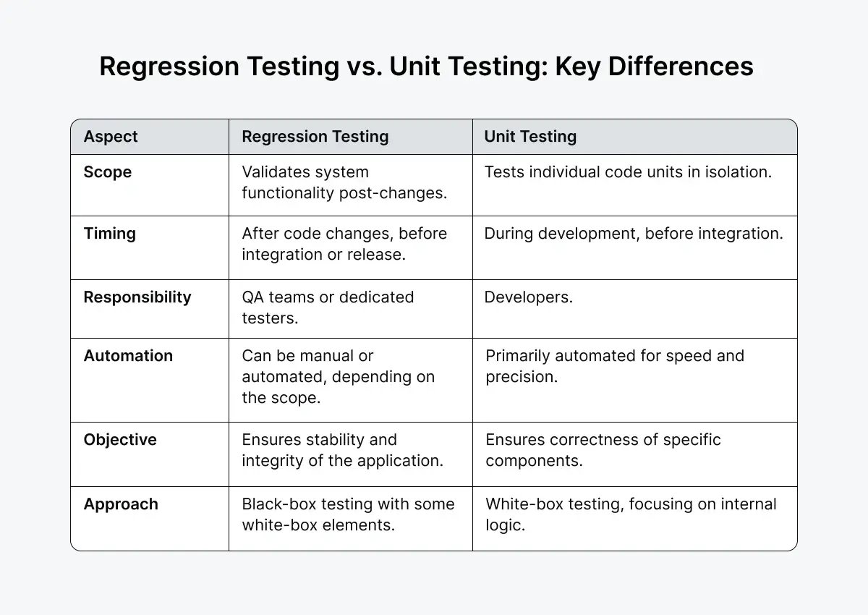Viewport: 868px width, 615px height.
Task: Select the 'Aspect' column header
Action: point(111,137)
